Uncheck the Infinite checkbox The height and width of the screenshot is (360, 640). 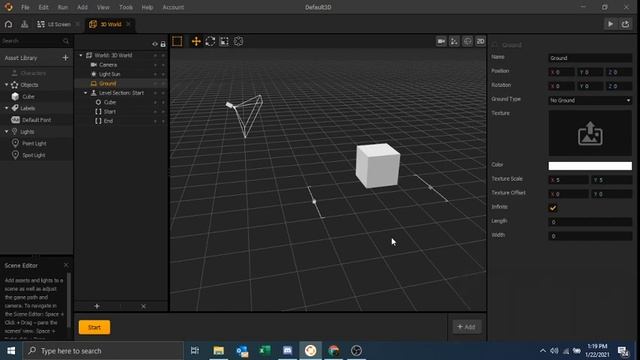[x=553, y=208]
